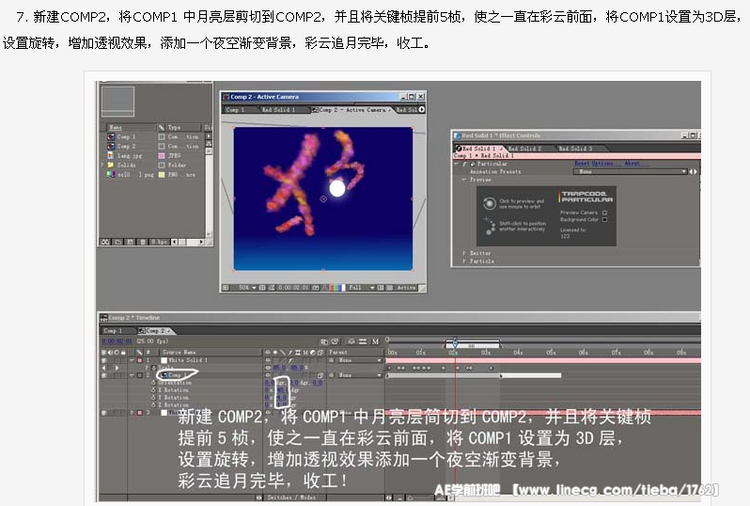Click the project thumbnail preview area
The width and height of the screenshot is (750, 506).
coord(118,101)
